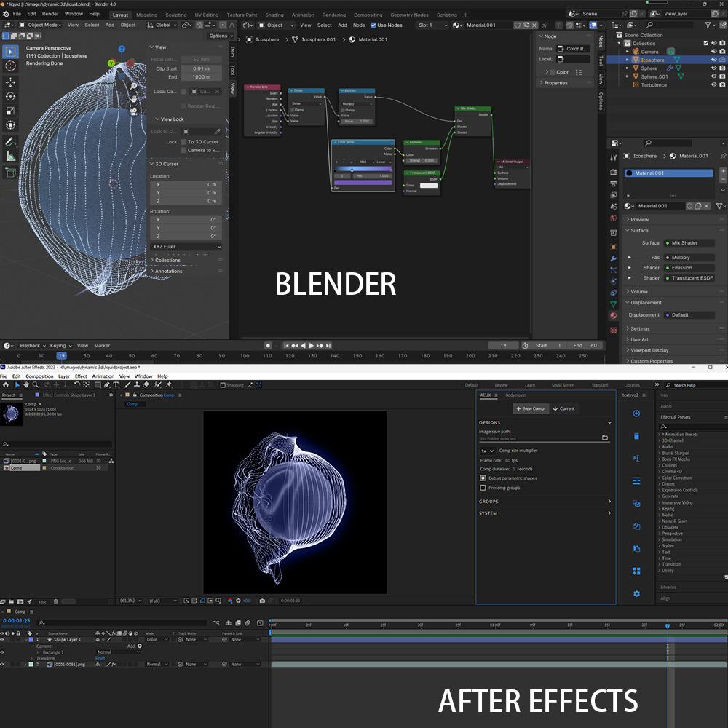Choose the Pen tool in After Effects
The height and width of the screenshot is (728, 728).
pyautogui.click(x=107, y=385)
